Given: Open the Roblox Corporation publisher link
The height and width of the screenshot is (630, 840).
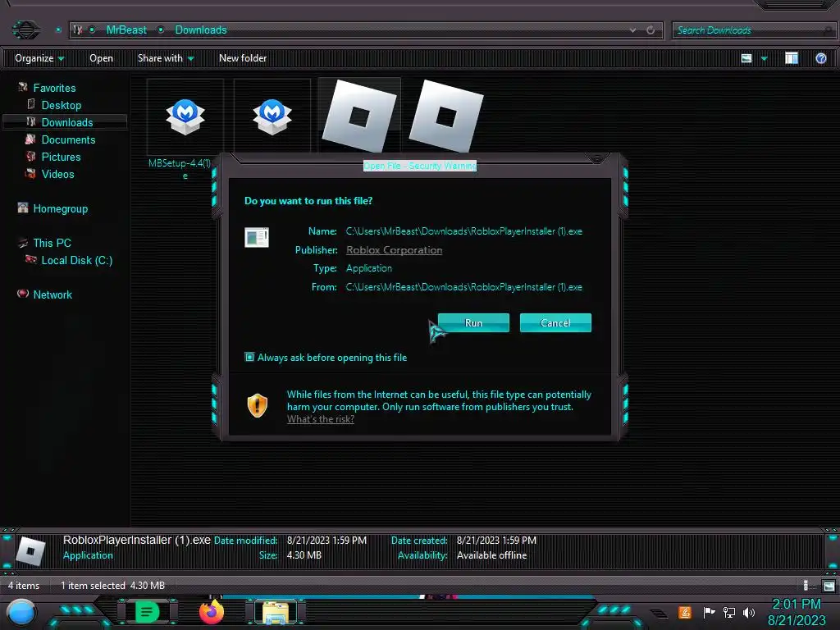Looking at the screenshot, I should tap(394, 250).
